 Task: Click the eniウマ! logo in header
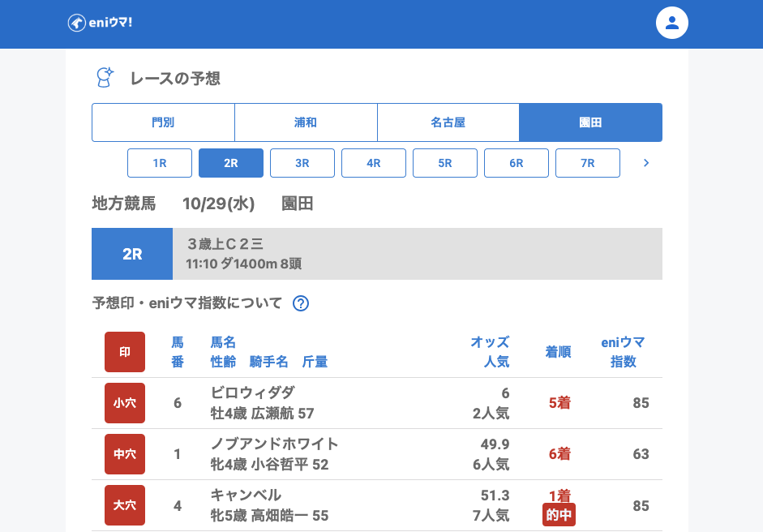(x=100, y=23)
